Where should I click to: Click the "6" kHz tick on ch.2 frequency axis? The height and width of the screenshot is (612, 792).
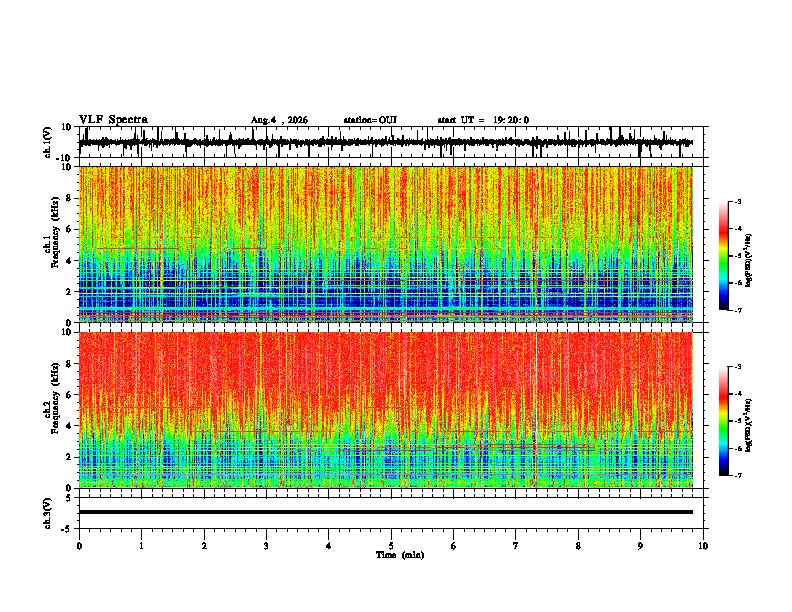point(70,395)
